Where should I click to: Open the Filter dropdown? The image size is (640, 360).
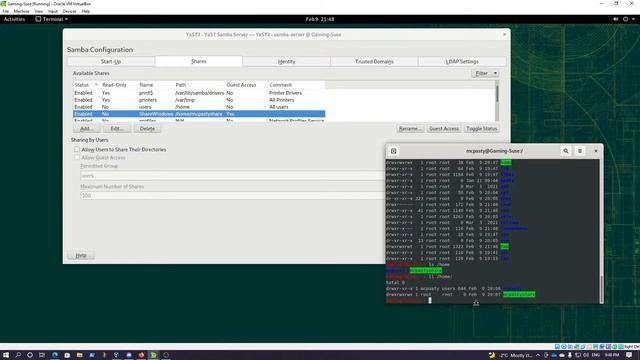coord(485,73)
